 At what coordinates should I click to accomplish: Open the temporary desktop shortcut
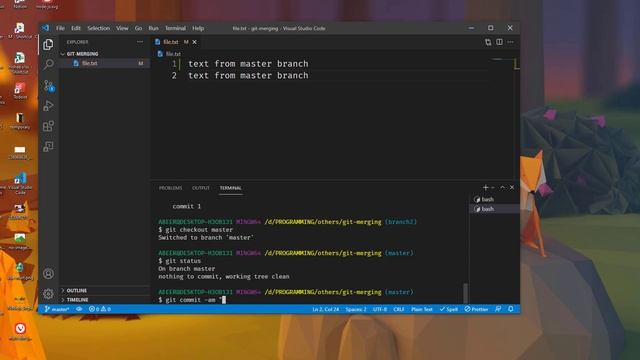20,121
